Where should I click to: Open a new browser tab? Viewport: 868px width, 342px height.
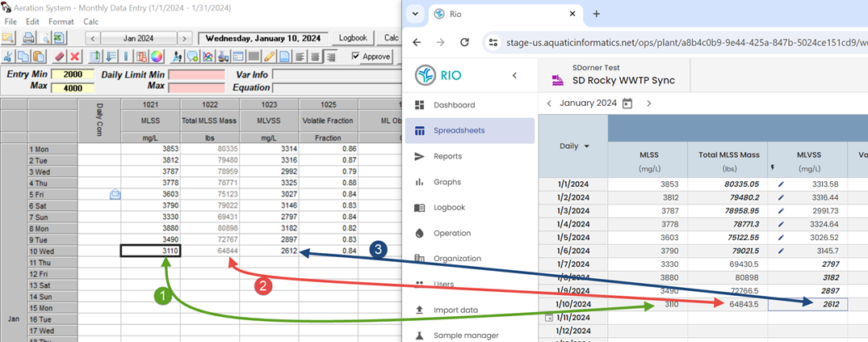pos(596,14)
